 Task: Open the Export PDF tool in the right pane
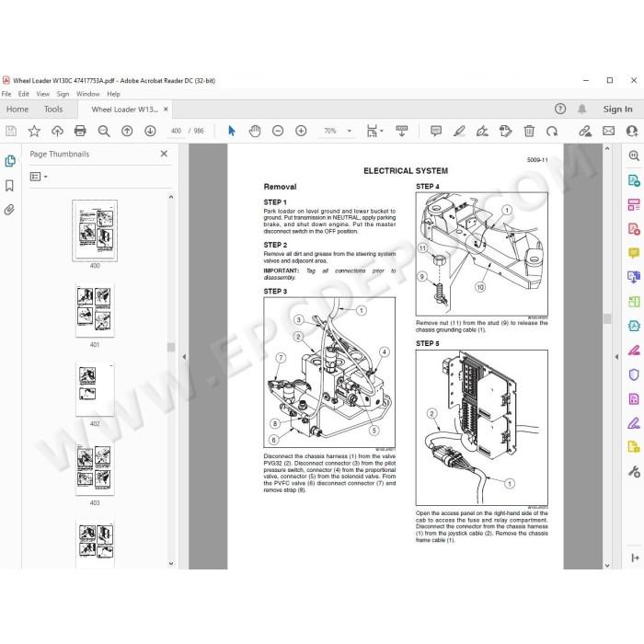pyautogui.click(x=634, y=180)
